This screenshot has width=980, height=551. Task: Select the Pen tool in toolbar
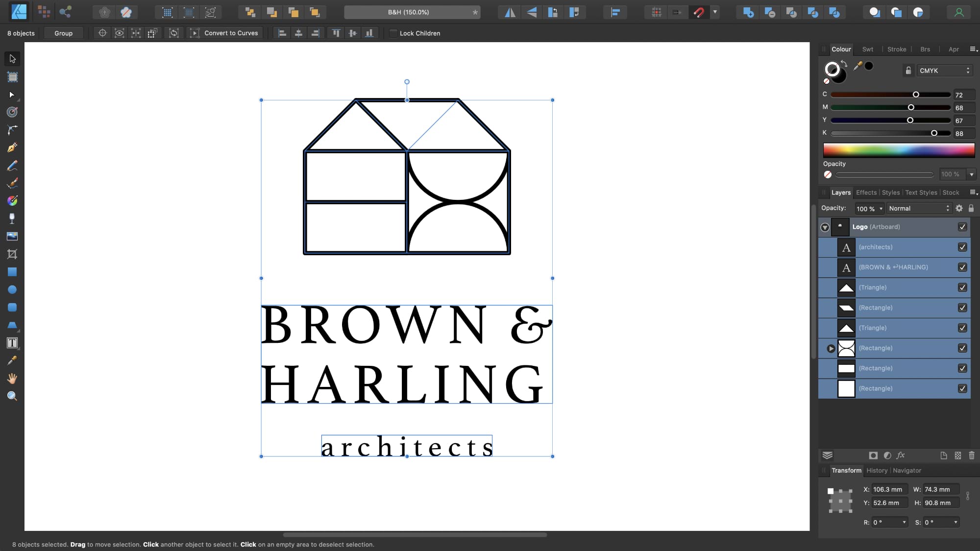coord(12,147)
